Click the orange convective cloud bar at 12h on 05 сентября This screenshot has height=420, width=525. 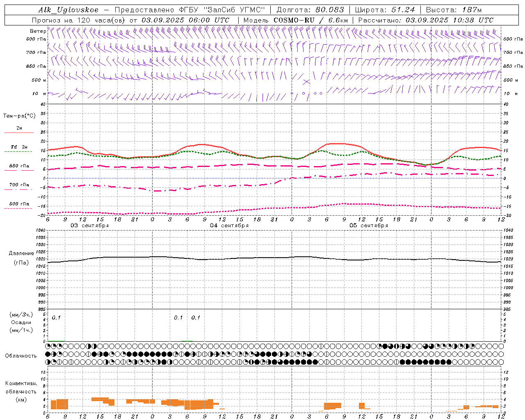[x=362, y=406]
